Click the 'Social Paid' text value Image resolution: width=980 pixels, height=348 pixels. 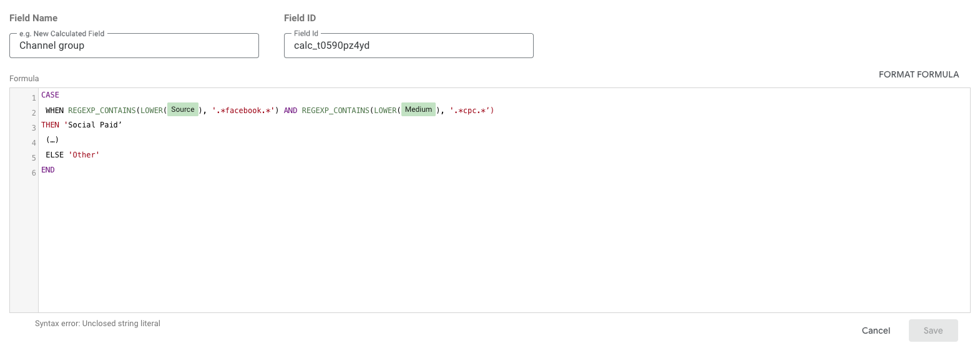click(94, 125)
